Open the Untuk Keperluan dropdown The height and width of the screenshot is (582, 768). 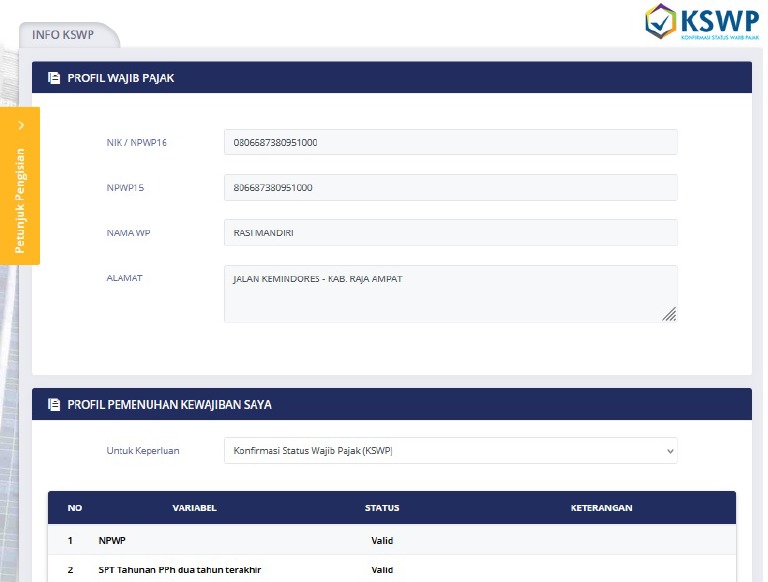[x=450, y=451]
